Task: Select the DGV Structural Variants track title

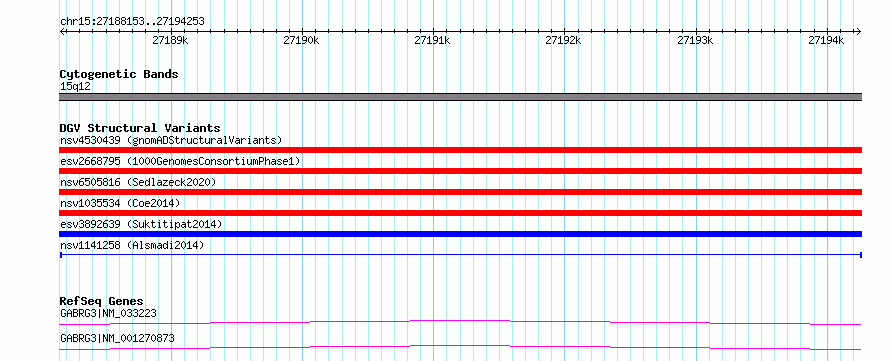Action: [140, 128]
